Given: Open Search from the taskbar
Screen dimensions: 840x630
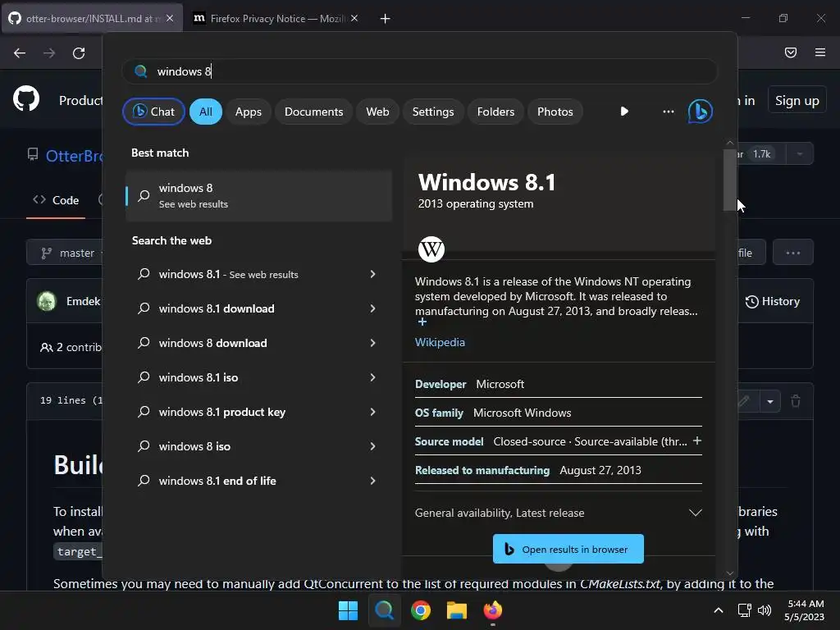Looking at the screenshot, I should tap(384, 610).
